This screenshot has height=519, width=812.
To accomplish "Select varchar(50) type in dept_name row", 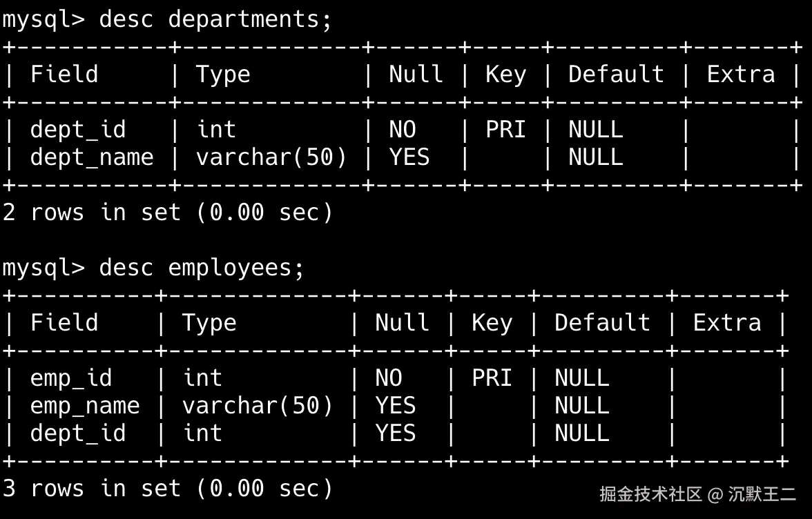I will [x=271, y=157].
